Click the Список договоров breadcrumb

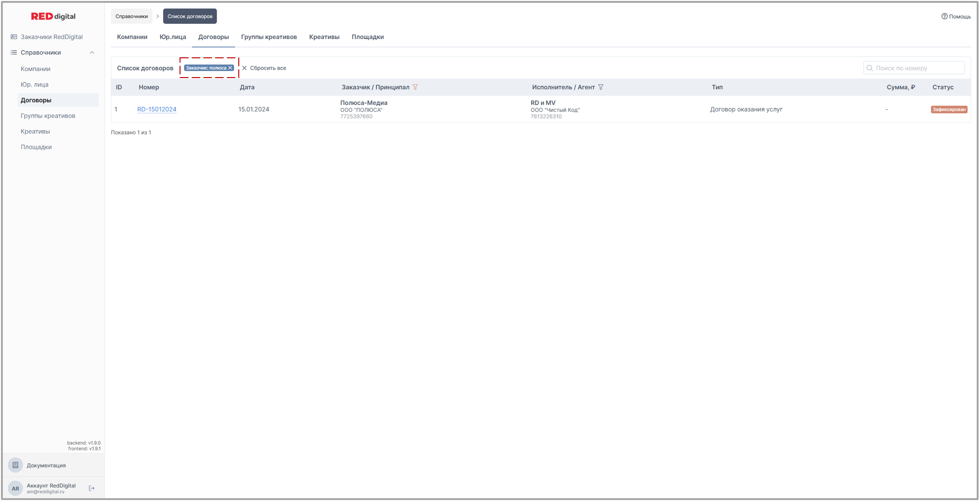click(190, 16)
